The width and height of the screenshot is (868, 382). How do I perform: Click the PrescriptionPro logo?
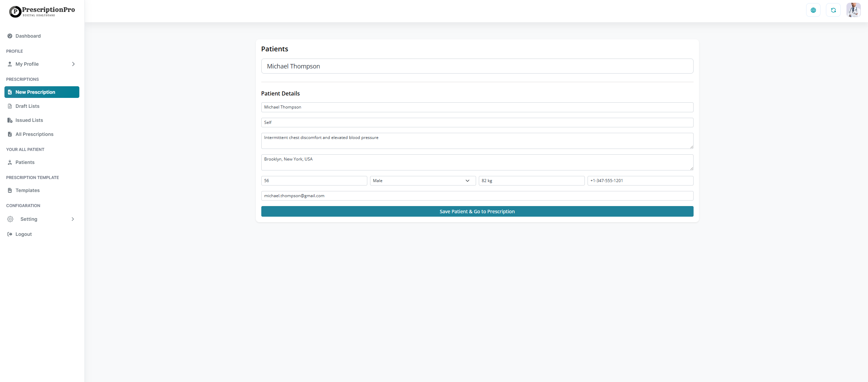(x=42, y=11)
